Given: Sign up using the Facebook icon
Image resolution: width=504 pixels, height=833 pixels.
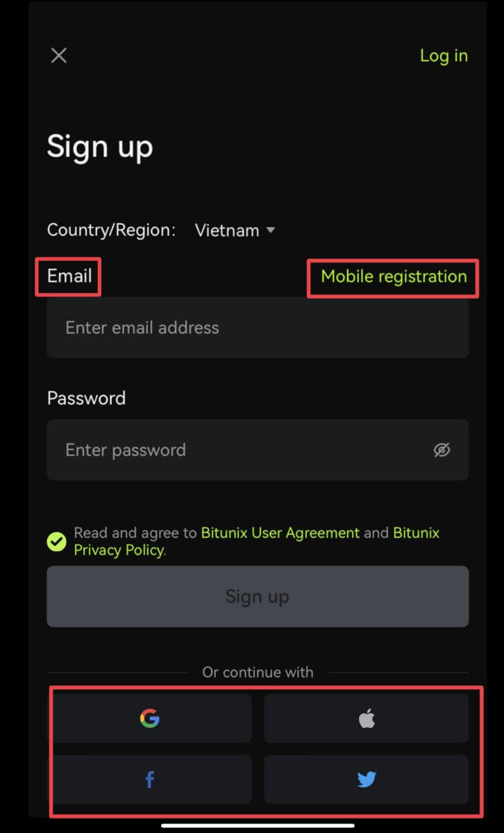Looking at the screenshot, I should click(x=150, y=779).
